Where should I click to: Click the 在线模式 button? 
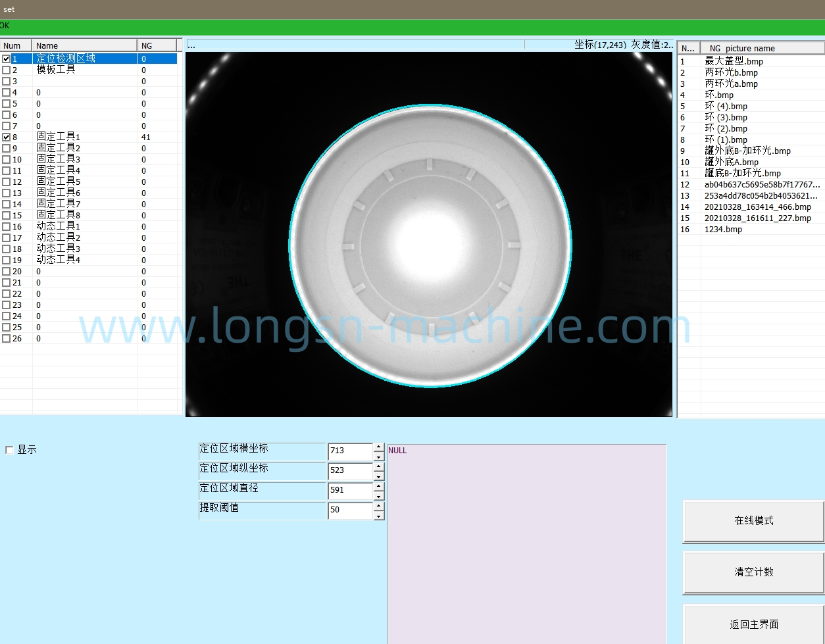(753, 520)
